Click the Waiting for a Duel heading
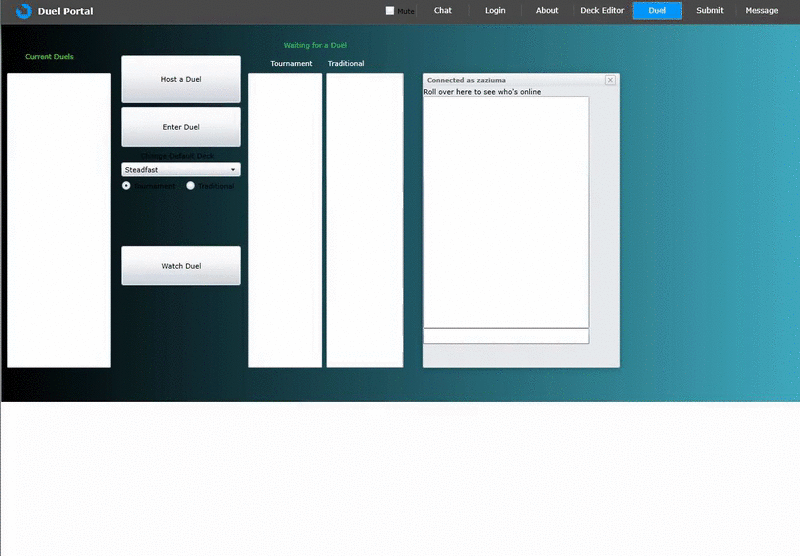800x556 pixels. [315, 45]
